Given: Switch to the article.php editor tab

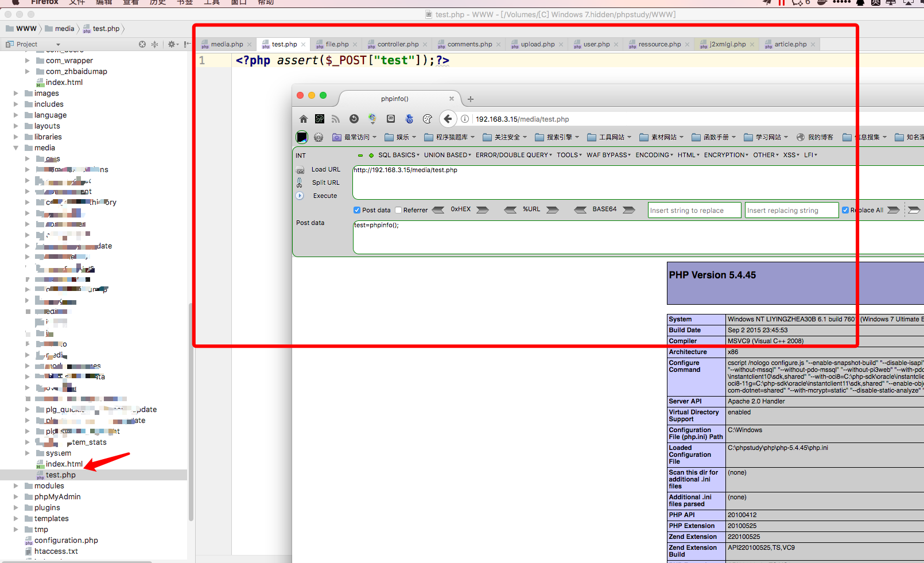Looking at the screenshot, I should tap(790, 44).
